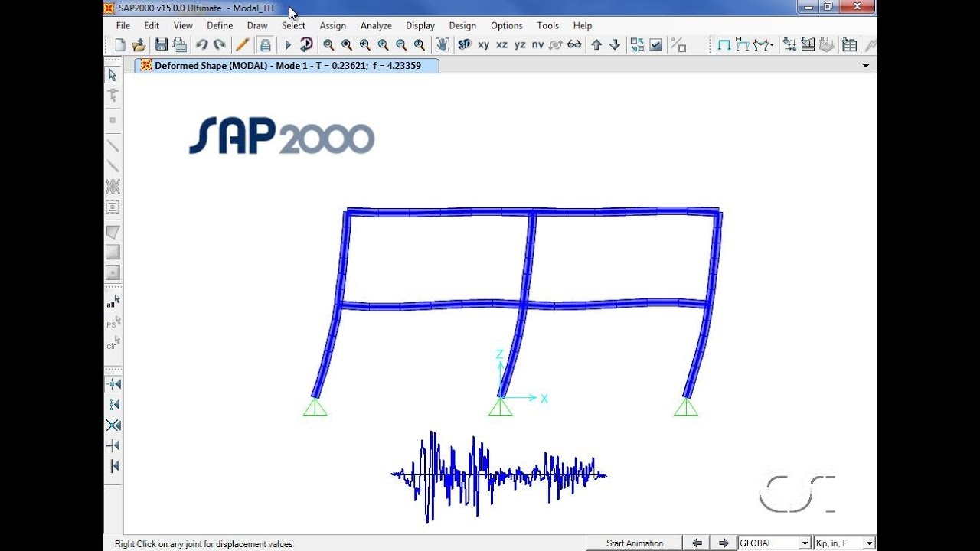The width and height of the screenshot is (980, 551).
Task: Set the xz plane view
Action: coord(501,45)
